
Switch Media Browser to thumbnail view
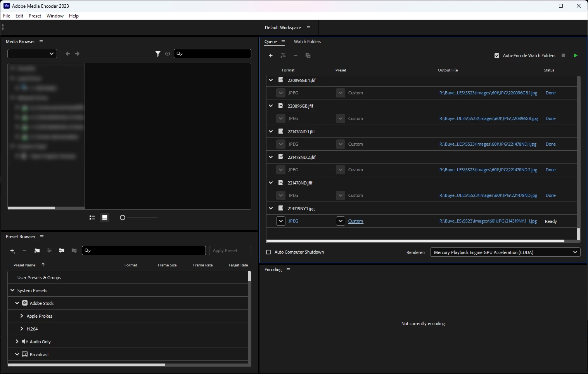click(105, 217)
